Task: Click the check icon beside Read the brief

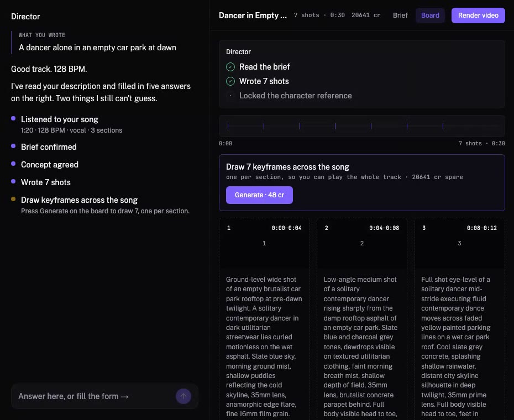Action: click(x=230, y=67)
